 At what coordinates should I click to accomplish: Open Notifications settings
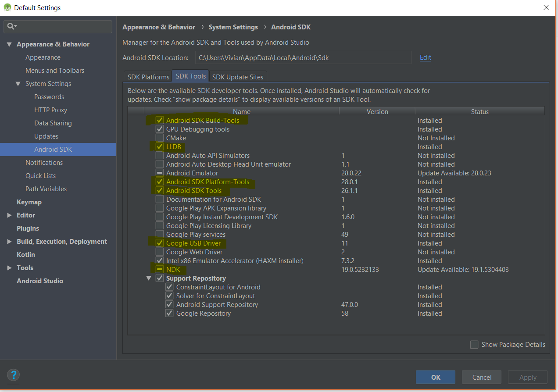click(44, 163)
